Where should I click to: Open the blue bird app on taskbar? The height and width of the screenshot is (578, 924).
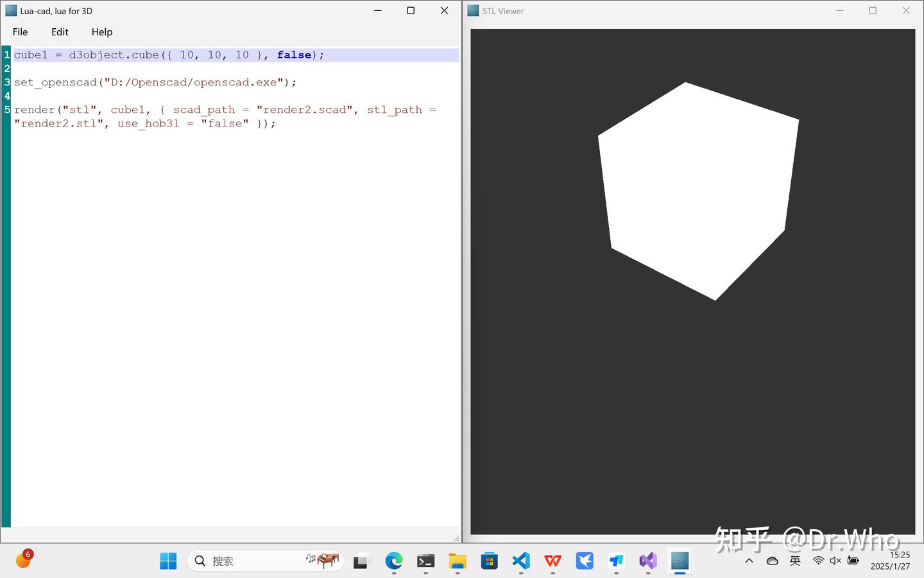point(585,561)
